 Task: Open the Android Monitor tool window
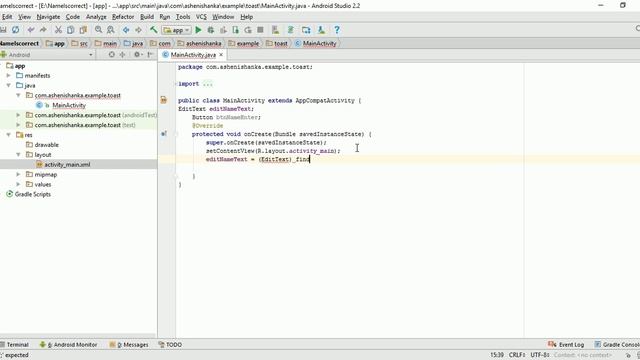pos(69,344)
